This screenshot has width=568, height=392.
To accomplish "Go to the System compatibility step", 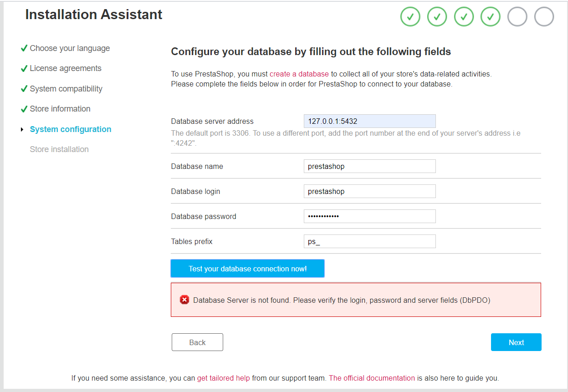I will click(x=66, y=89).
